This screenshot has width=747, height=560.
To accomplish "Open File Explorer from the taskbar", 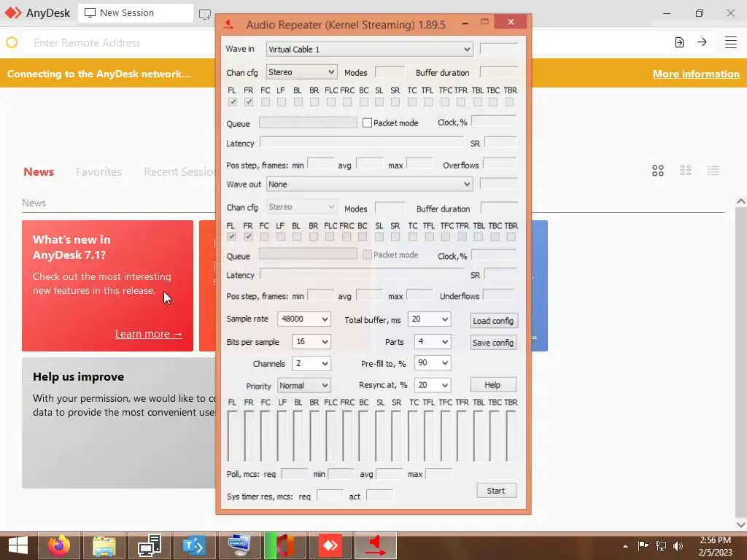I will pos(104,545).
